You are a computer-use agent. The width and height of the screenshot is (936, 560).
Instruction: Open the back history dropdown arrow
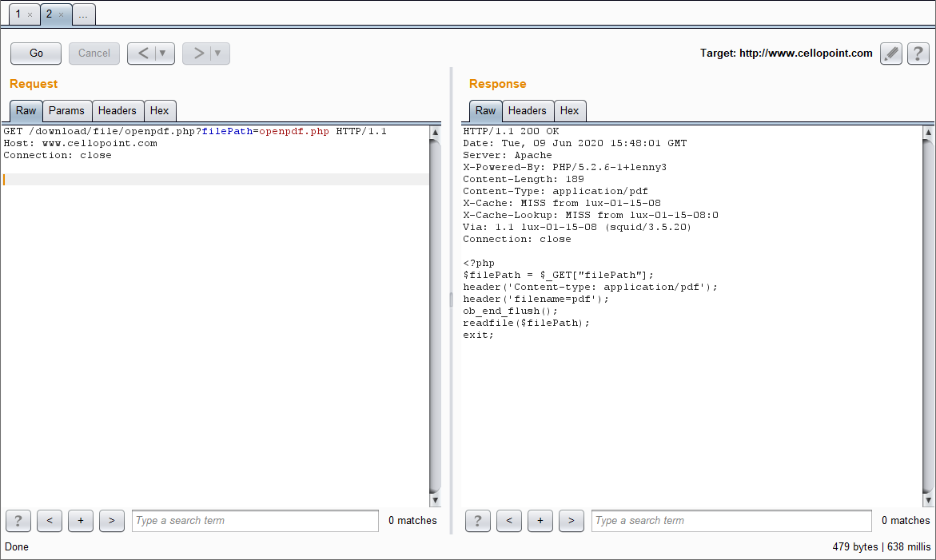[x=163, y=53]
